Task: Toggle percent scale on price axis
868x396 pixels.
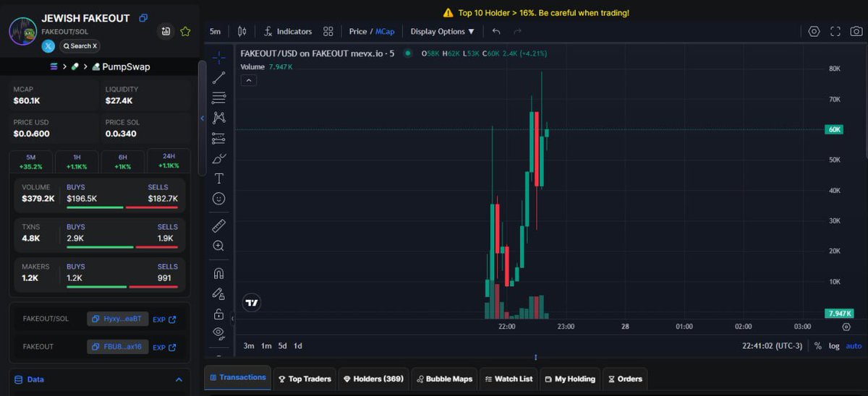Action: click(x=817, y=346)
